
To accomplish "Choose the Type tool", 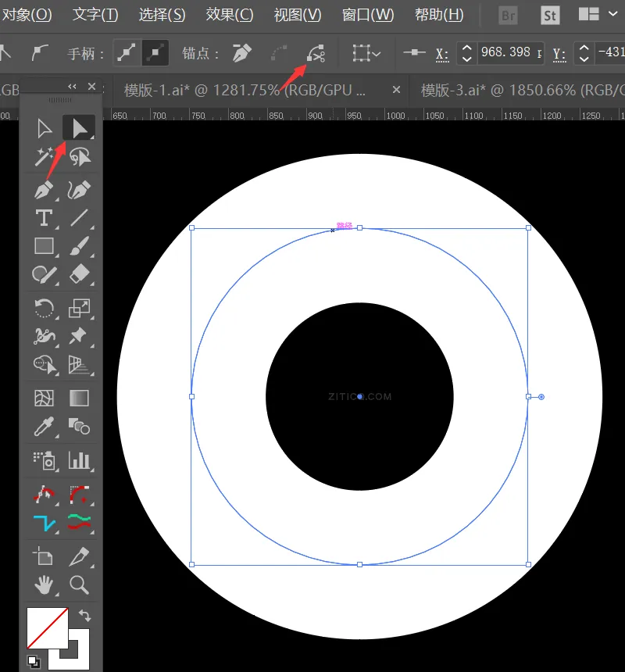I will pyautogui.click(x=44, y=218).
